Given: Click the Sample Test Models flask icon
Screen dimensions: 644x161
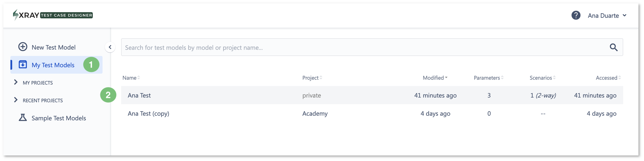Looking at the screenshot, I should (x=23, y=118).
